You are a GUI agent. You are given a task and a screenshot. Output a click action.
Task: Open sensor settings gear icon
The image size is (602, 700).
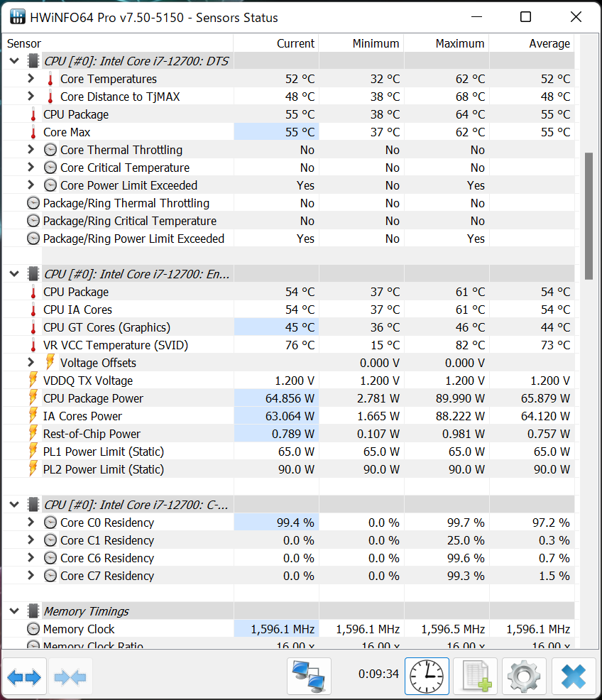click(x=524, y=677)
